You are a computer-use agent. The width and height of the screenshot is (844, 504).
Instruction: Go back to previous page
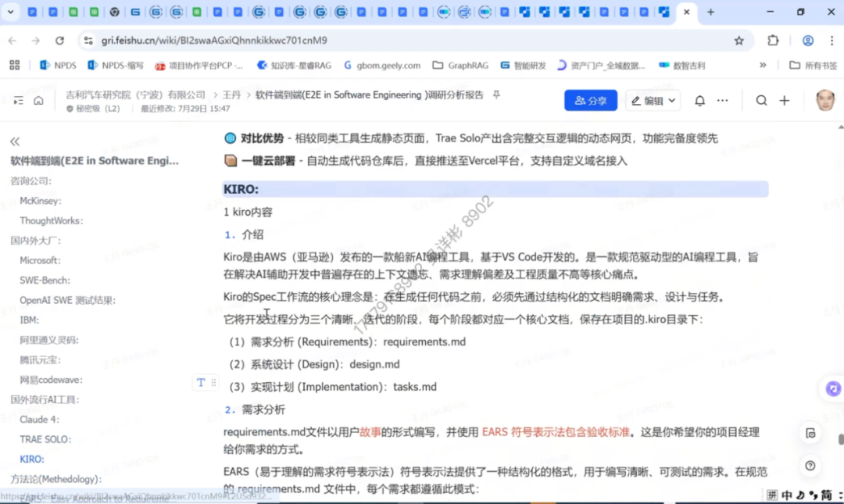tap(13, 41)
